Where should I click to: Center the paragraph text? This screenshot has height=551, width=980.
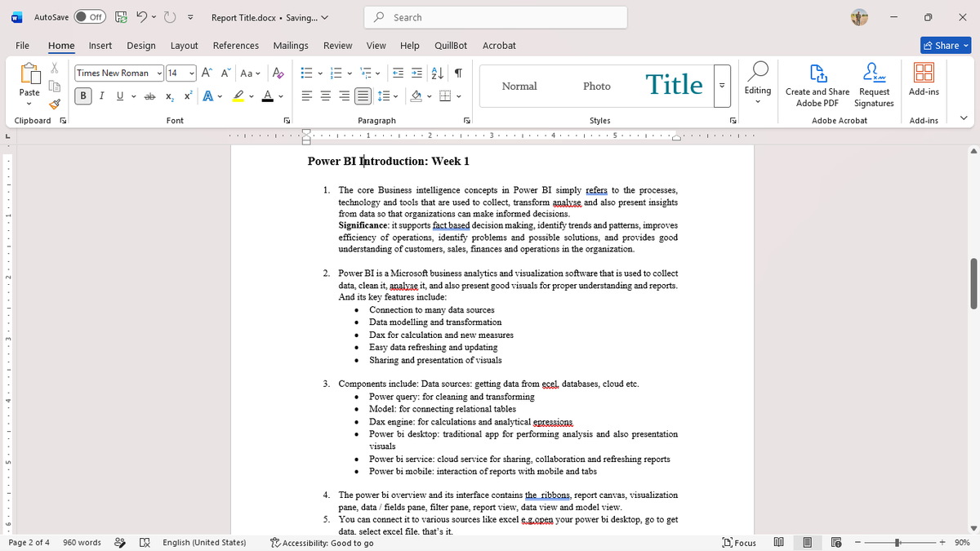pos(326,96)
